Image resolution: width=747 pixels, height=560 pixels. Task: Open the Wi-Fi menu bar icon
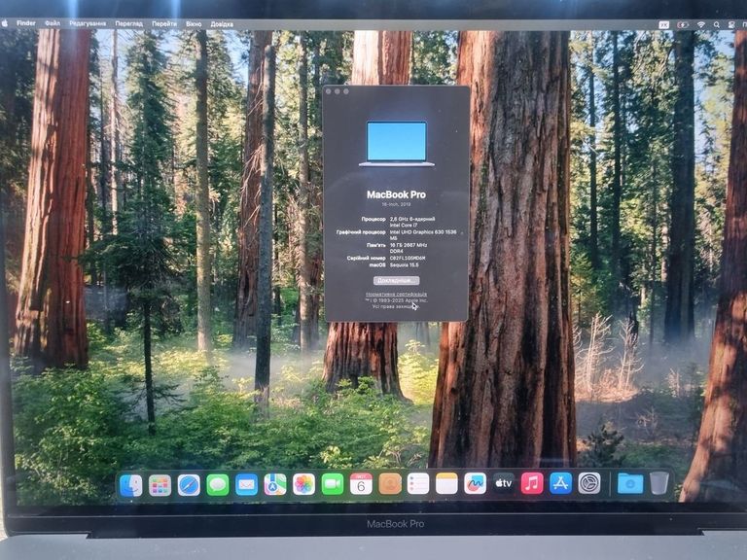(x=700, y=24)
